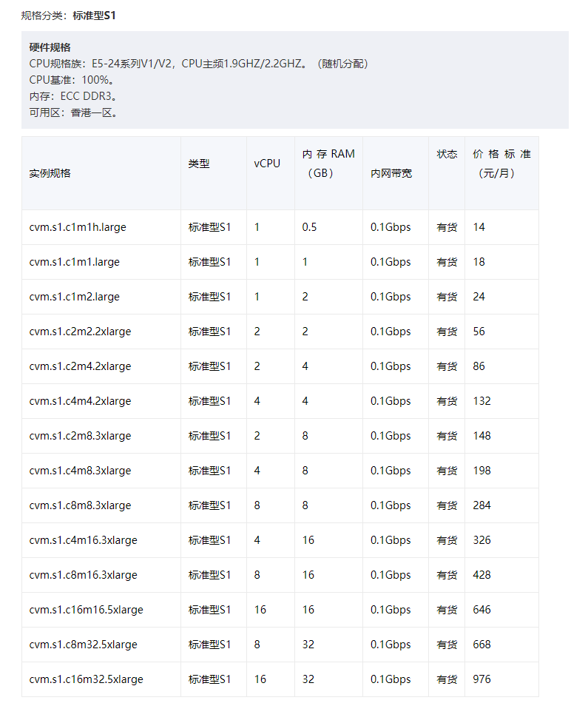This screenshot has width=588, height=723.
Task: Select the price value 198
Action: (x=482, y=471)
